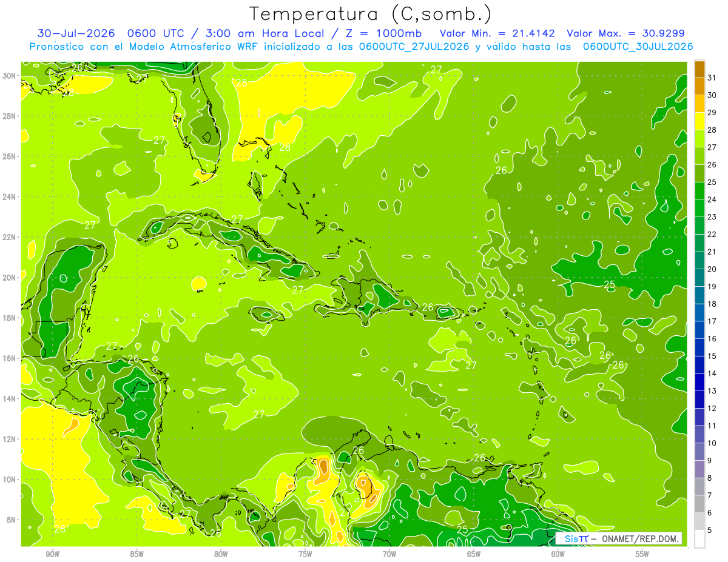Click "Valor Max. = 30.9299"
This screenshot has height=562, width=728.
click(x=626, y=33)
